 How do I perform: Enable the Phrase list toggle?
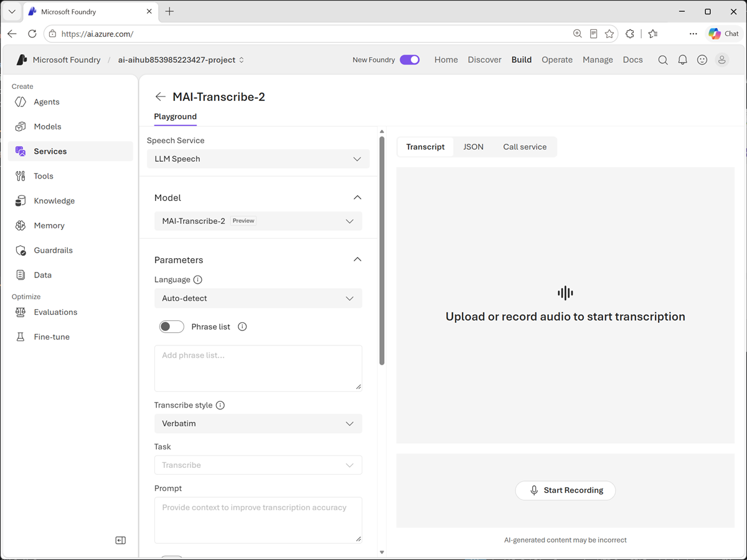pyautogui.click(x=172, y=327)
